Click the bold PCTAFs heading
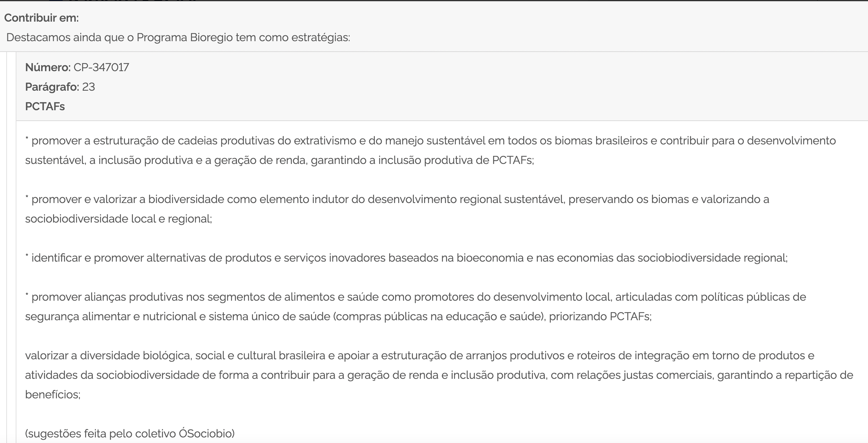The height and width of the screenshot is (443, 868). (x=45, y=106)
